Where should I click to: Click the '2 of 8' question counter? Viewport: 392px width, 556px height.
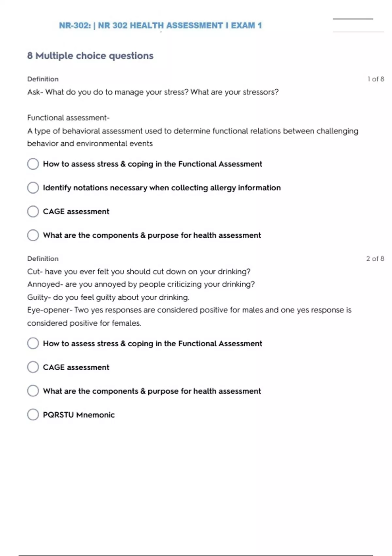tap(375, 259)
